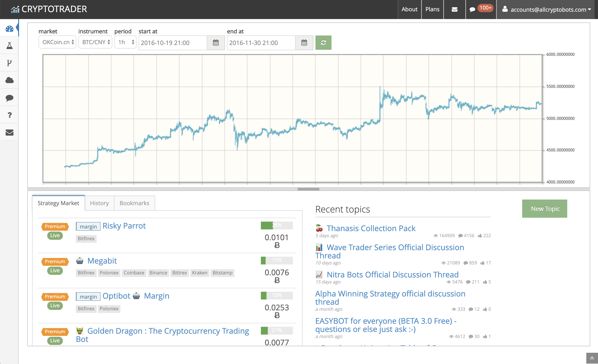Click the Bittrex exchange tag under Megabit
The height and width of the screenshot is (364, 598).
pos(180,273)
